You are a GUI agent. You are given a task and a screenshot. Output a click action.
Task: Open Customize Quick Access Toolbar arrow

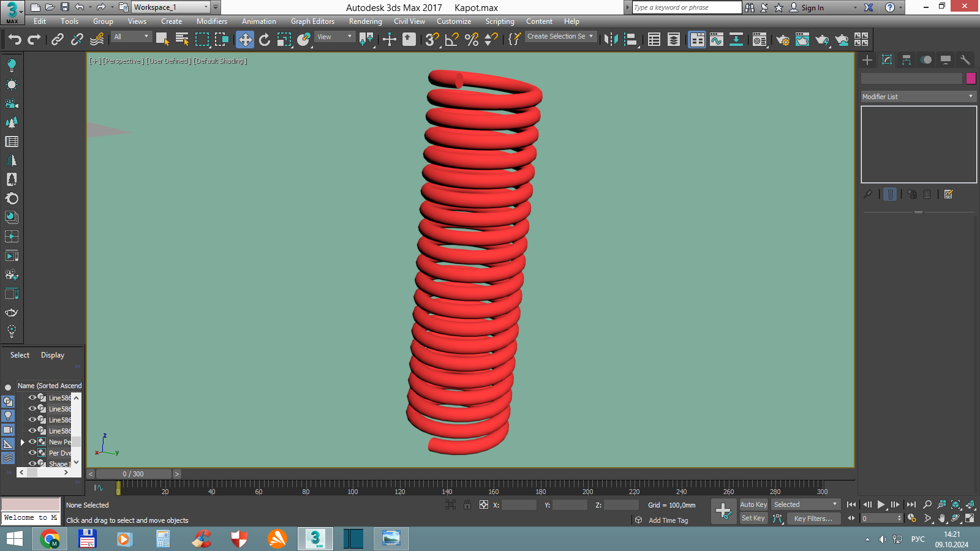click(x=216, y=7)
